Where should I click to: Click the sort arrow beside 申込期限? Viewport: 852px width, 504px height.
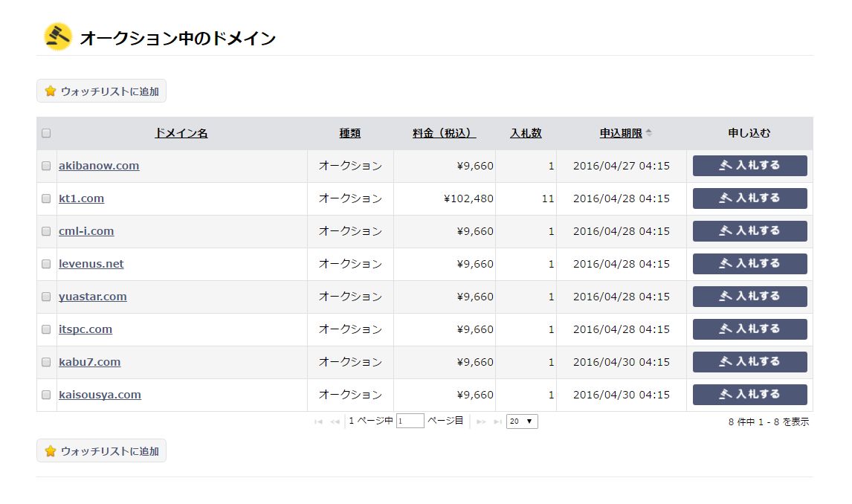[649, 132]
